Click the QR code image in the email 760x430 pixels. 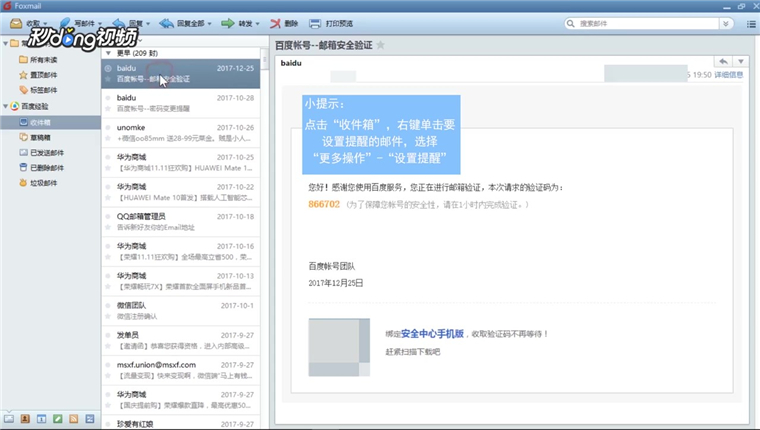(x=339, y=347)
